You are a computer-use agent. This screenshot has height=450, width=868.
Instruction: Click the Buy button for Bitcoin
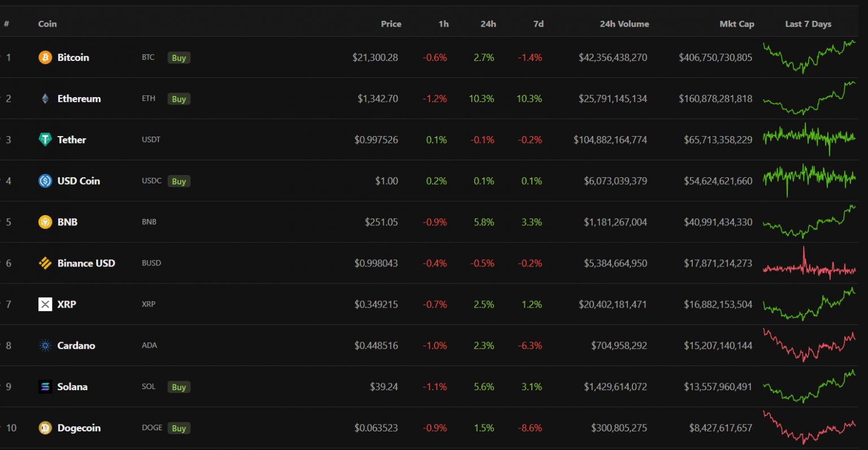click(x=179, y=58)
